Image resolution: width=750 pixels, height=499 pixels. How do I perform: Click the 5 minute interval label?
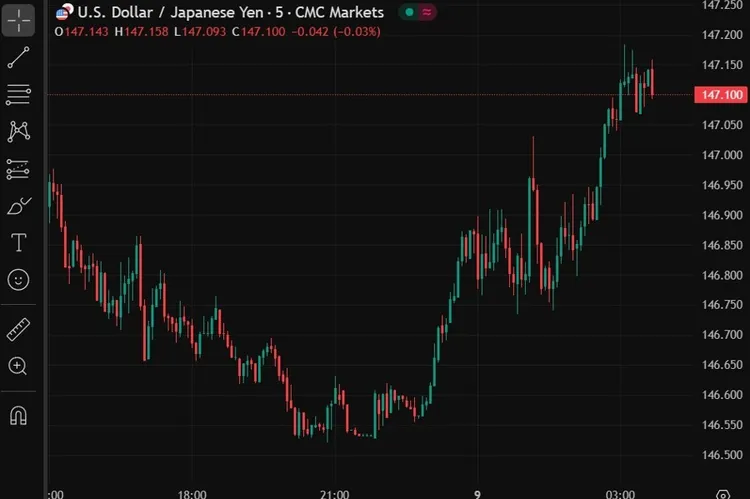click(279, 12)
